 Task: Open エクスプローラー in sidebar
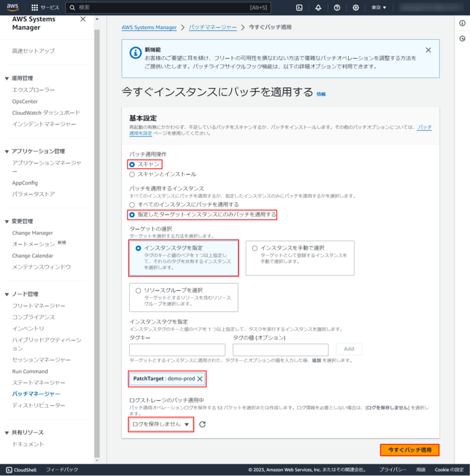[33, 90]
